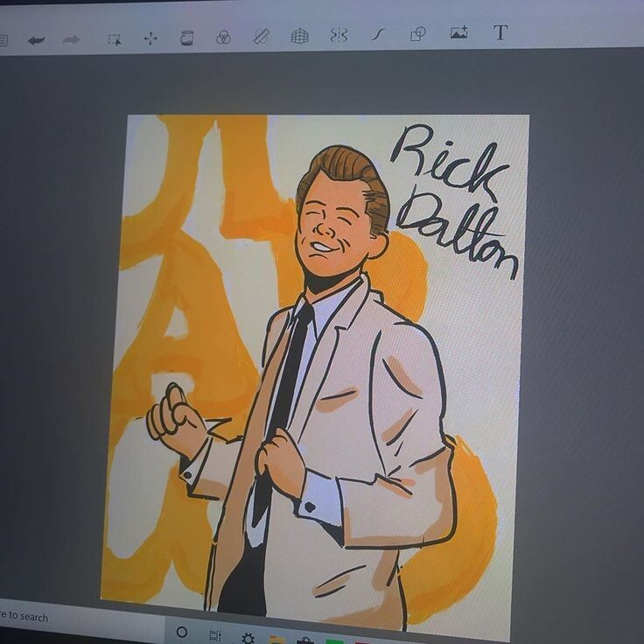This screenshot has width=644, height=644.
Task: Open the SketchBook main menu list icon
Action: pos(3,40)
